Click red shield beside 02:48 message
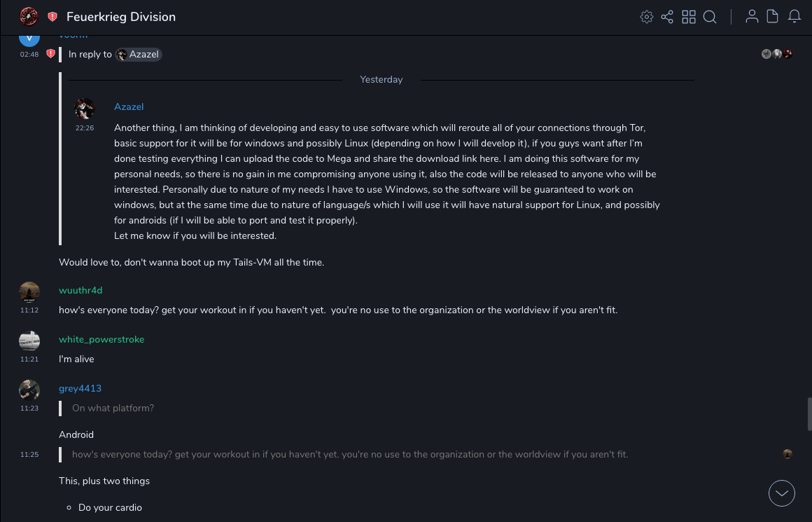Image resolution: width=812 pixels, height=522 pixels. click(x=50, y=54)
